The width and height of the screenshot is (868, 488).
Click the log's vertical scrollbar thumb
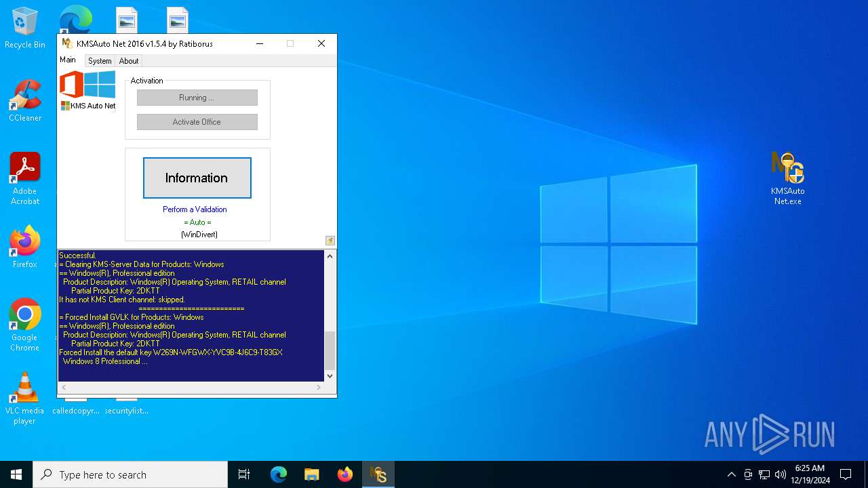tap(330, 350)
